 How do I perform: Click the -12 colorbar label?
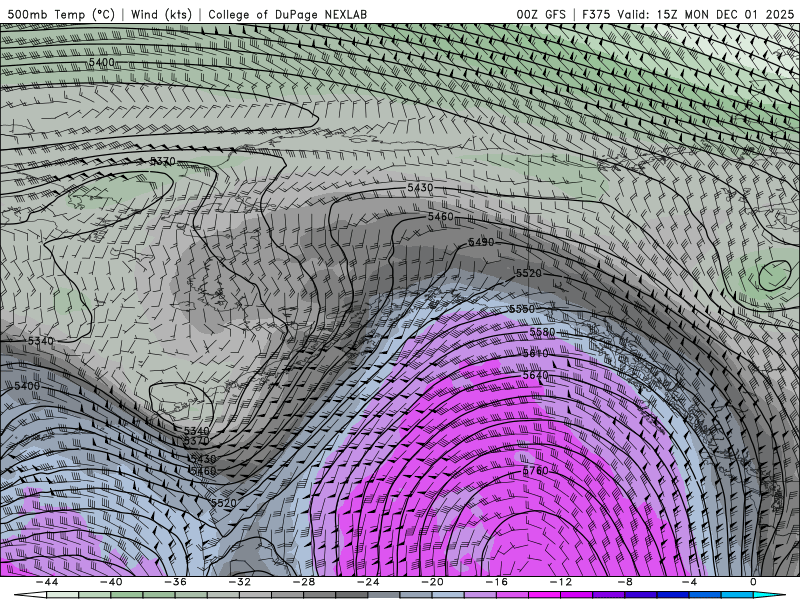pyautogui.click(x=561, y=582)
